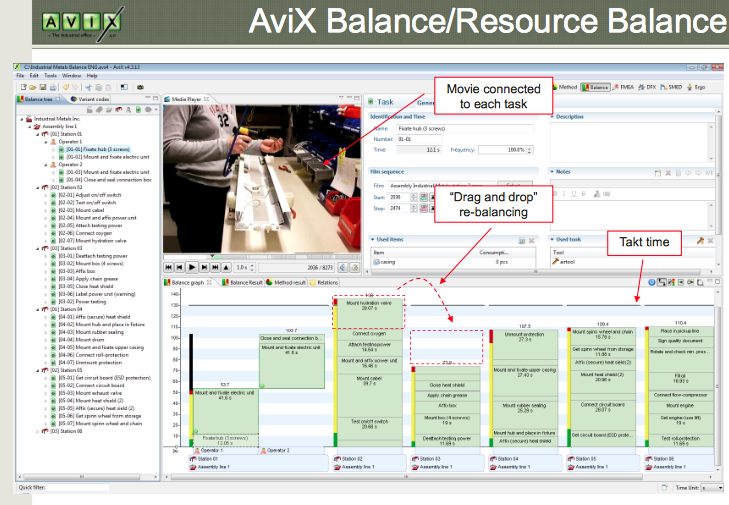The height and width of the screenshot is (505, 729).
Task: Click the Paste toolbar icon
Action: [x=108, y=87]
